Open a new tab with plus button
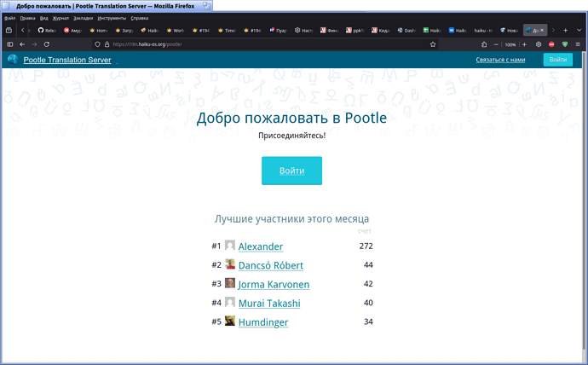Screen dimensions: 588x365 coord(565,30)
